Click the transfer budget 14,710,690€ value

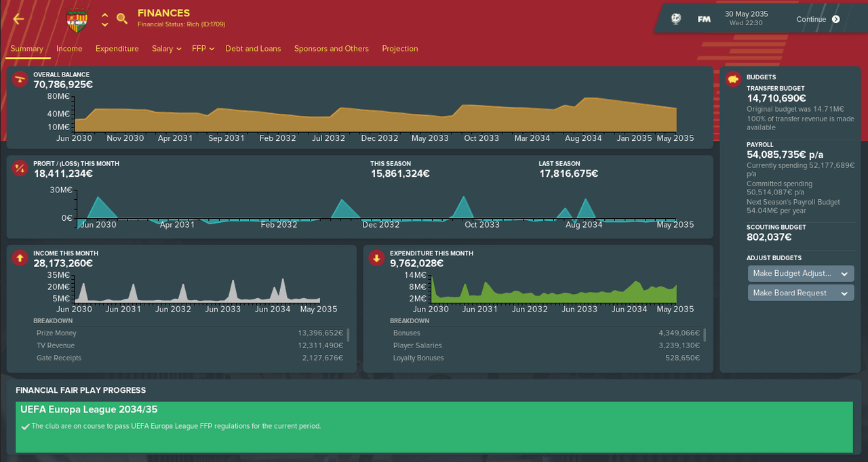[x=776, y=98]
